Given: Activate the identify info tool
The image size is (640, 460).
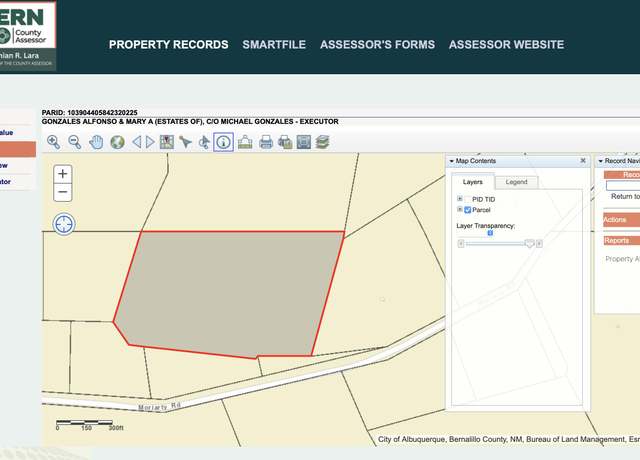Looking at the screenshot, I should coord(223,142).
